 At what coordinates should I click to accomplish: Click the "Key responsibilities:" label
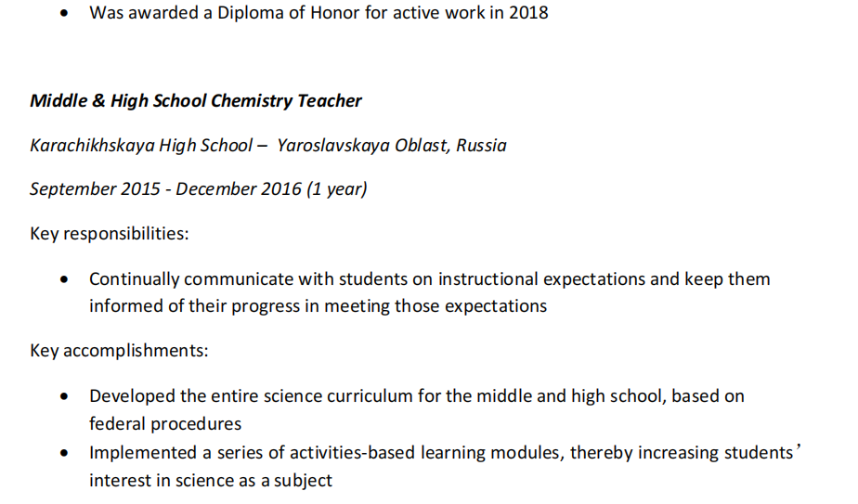(x=110, y=233)
